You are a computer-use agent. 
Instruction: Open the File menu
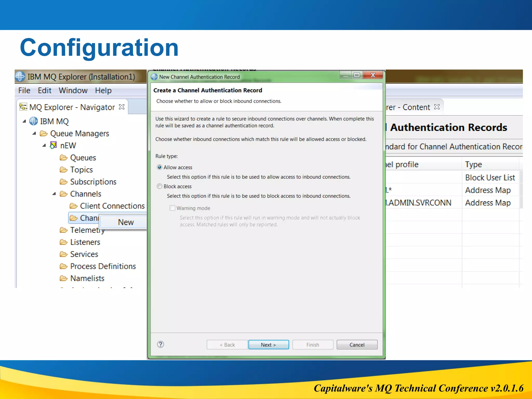coord(24,90)
